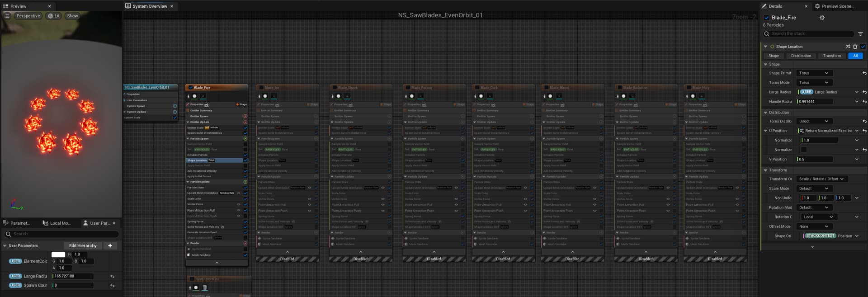Toggle Vortex Force debug draw eye icon

239,204
